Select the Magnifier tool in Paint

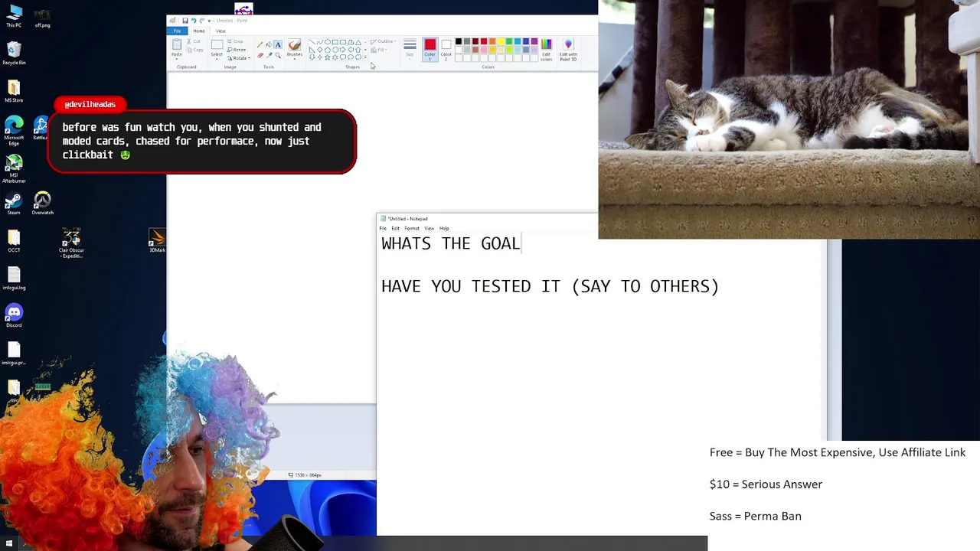278,55
